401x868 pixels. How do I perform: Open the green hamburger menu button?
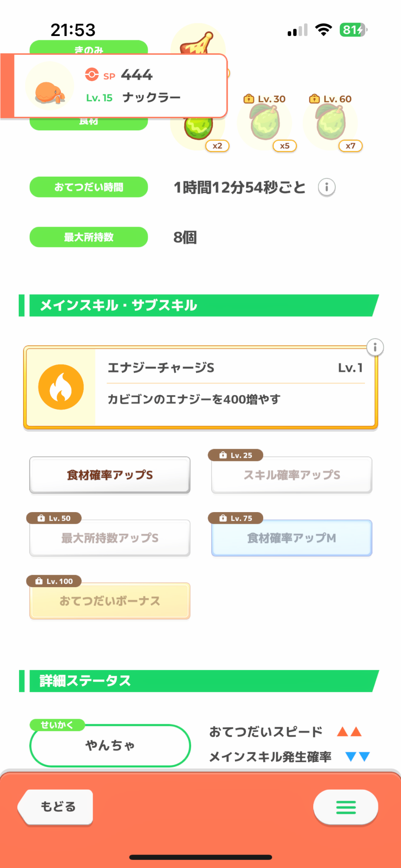(x=346, y=807)
